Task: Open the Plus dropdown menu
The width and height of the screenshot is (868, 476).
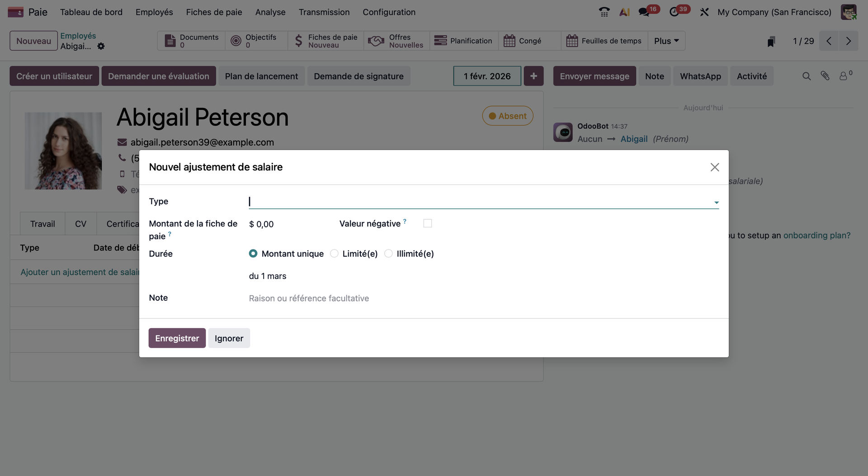Action: click(x=666, y=41)
